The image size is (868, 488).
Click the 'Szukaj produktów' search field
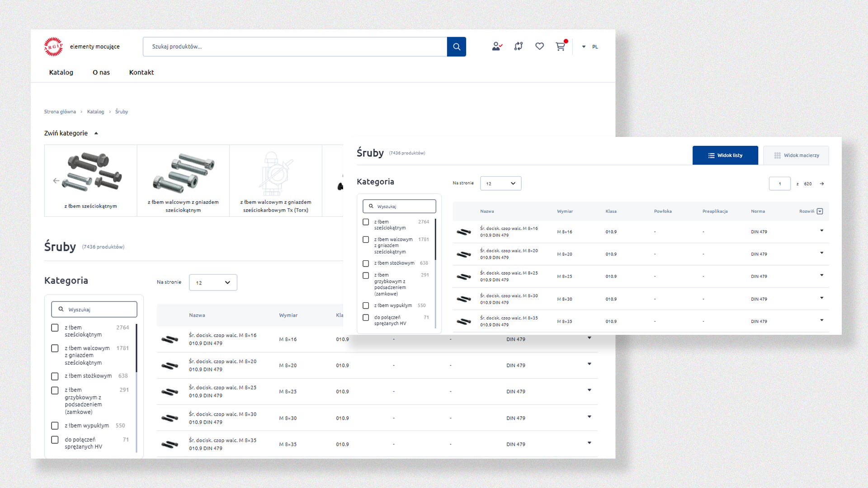click(295, 47)
